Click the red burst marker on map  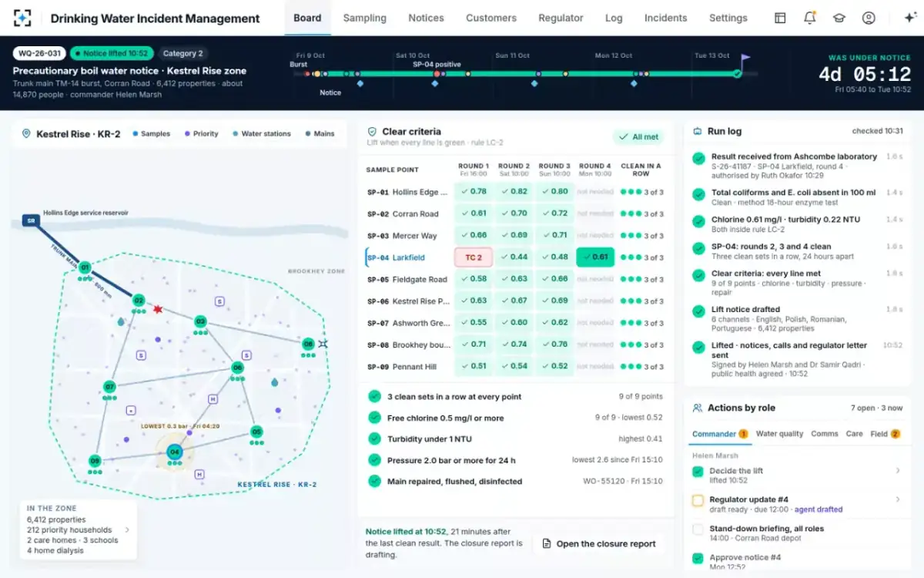tap(158, 309)
